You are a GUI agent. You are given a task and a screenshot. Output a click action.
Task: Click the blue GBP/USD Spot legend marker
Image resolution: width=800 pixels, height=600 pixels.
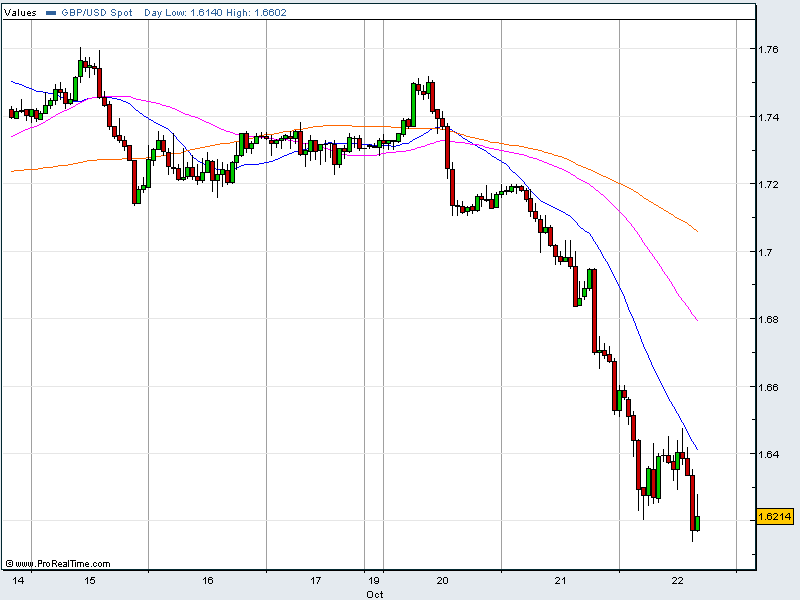coord(51,13)
